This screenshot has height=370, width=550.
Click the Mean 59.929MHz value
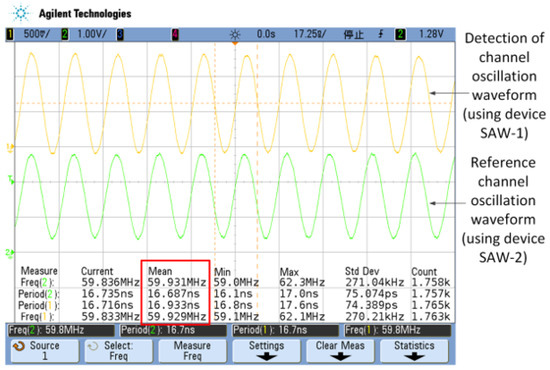coord(176,317)
